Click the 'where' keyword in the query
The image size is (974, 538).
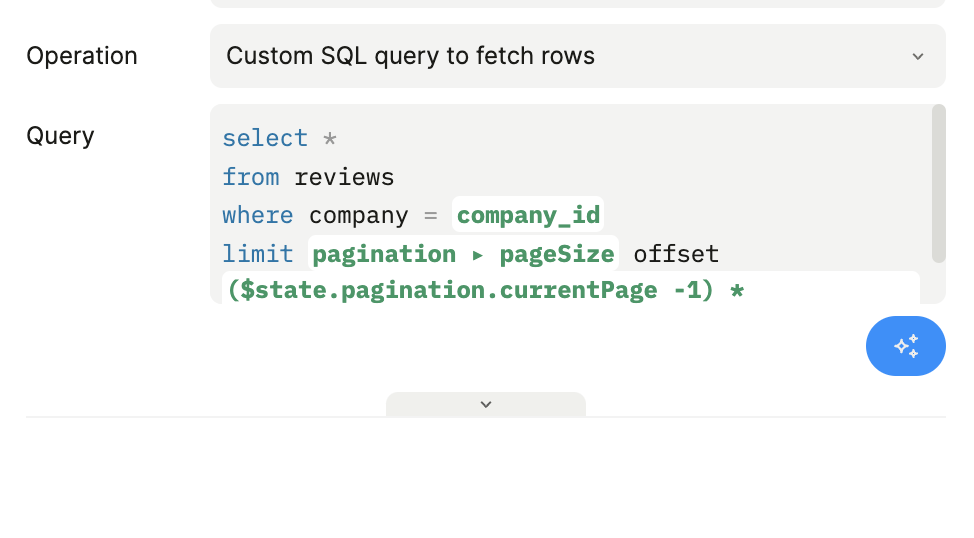[x=258, y=215]
